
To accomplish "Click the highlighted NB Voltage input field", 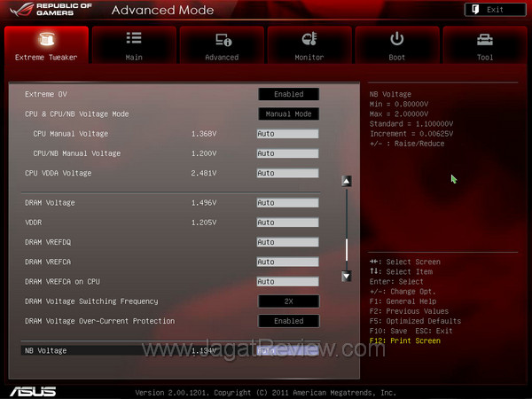I will click(x=287, y=350).
